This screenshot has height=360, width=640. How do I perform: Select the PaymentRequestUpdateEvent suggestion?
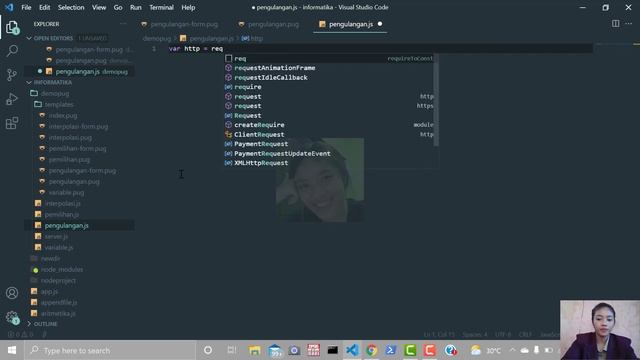point(331,153)
